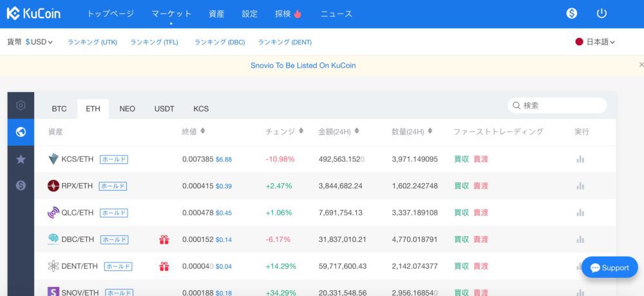
Task: Open ランキング (DBC) link
Action: pyautogui.click(x=220, y=42)
